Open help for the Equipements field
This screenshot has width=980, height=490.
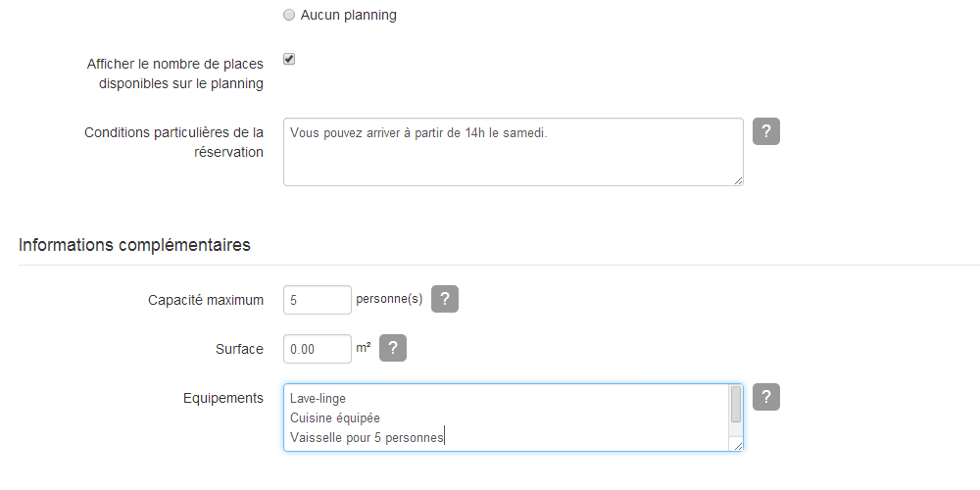[766, 397]
